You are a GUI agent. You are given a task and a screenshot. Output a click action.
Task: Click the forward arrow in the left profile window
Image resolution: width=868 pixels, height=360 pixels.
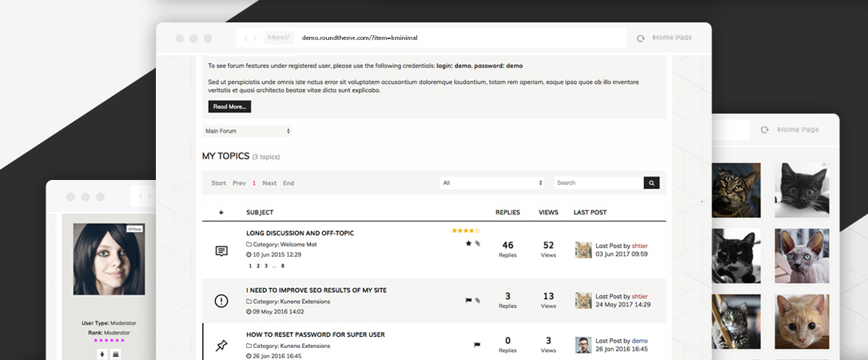click(149, 196)
